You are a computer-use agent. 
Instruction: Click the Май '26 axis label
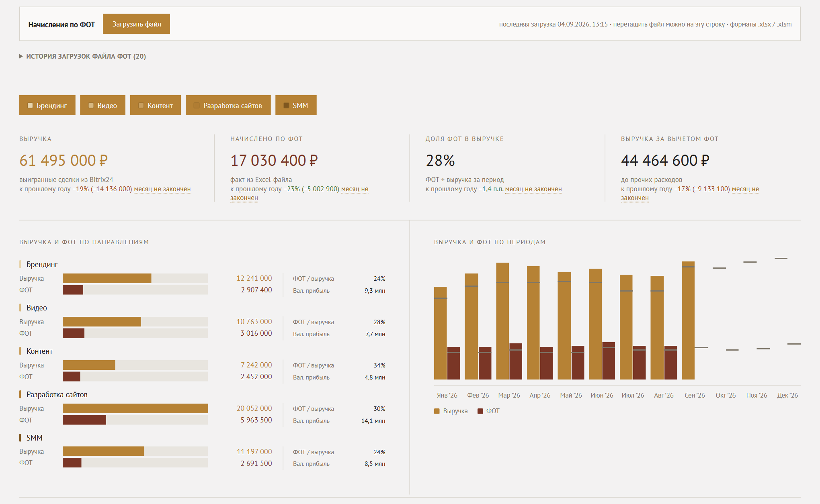pos(571,396)
